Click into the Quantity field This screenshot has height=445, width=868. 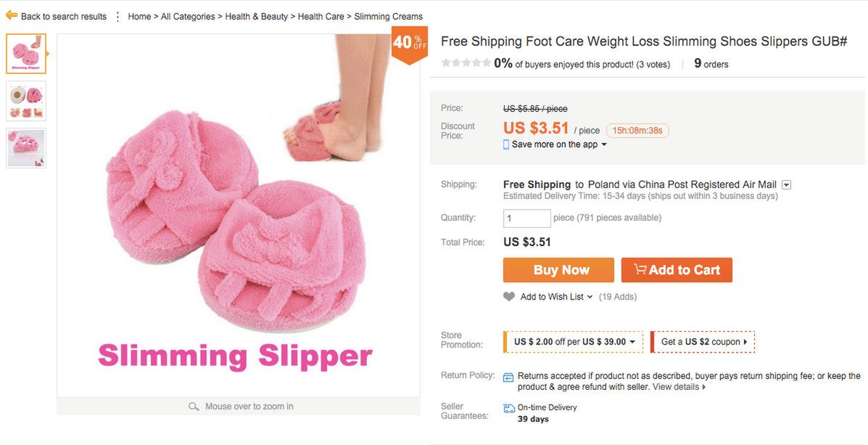coord(526,218)
